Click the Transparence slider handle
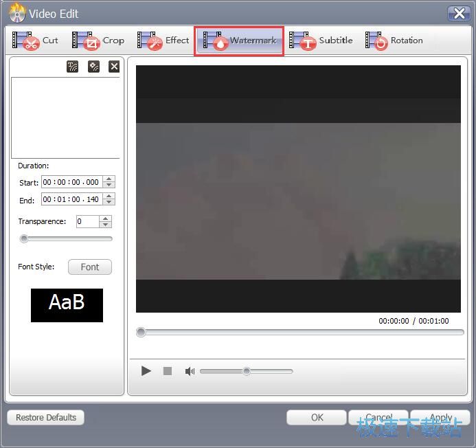Screen dimensions: 476x448 point(23,238)
